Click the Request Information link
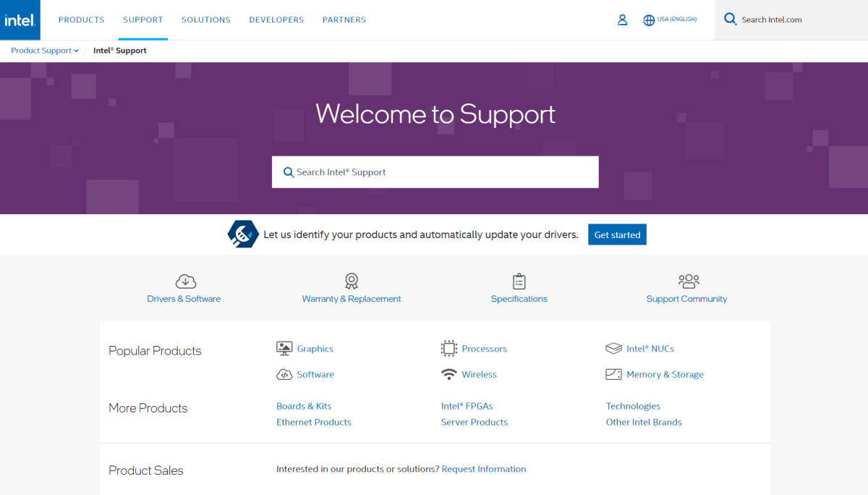This screenshot has height=495, width=868. click(x=484, y=469)
